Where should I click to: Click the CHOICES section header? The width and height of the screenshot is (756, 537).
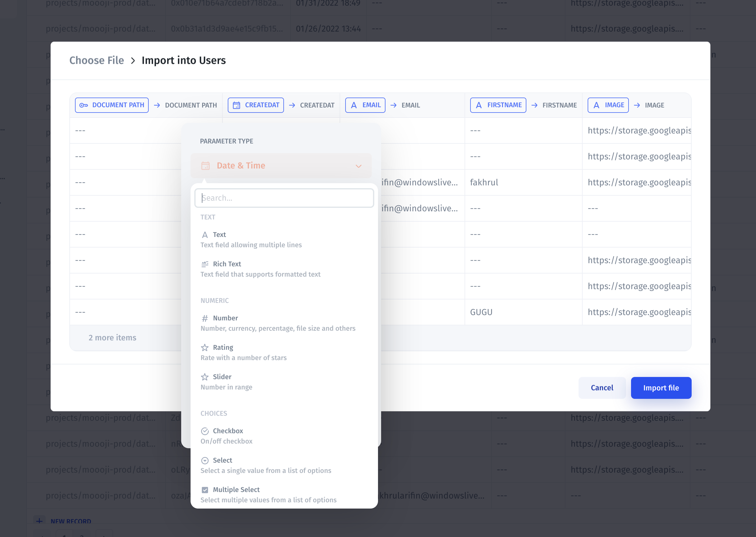(214, 413)
